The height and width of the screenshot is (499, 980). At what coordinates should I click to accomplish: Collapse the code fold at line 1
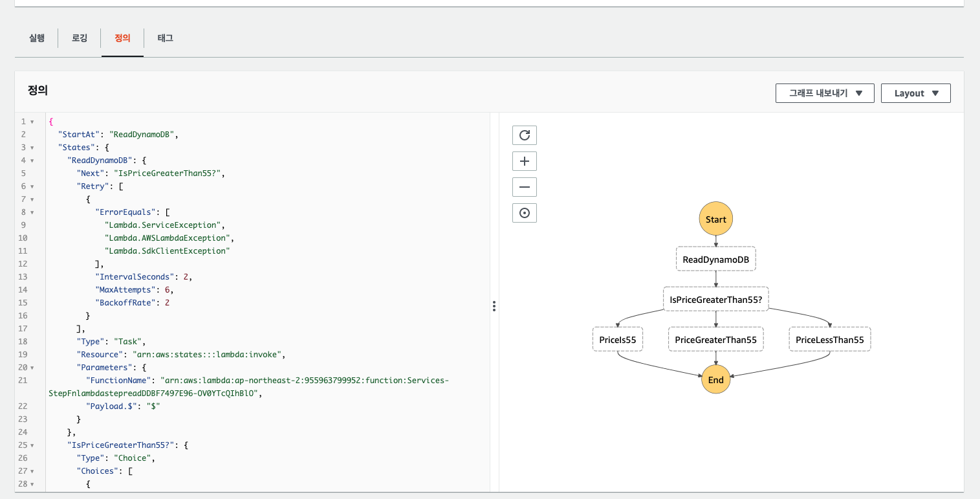click(32, 122)
